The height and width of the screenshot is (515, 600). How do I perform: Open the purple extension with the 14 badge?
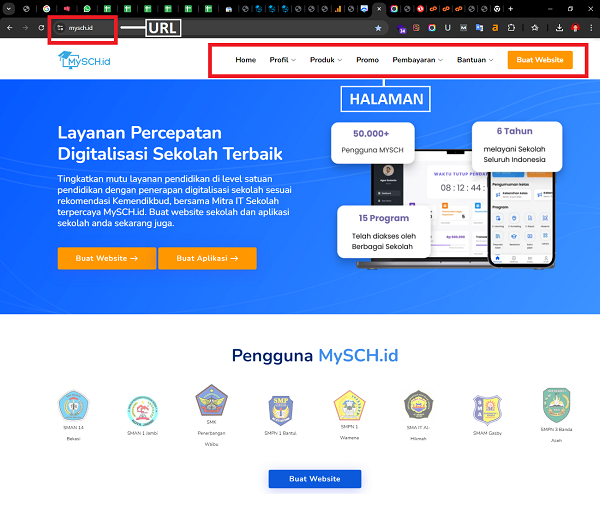pos(401,28)
